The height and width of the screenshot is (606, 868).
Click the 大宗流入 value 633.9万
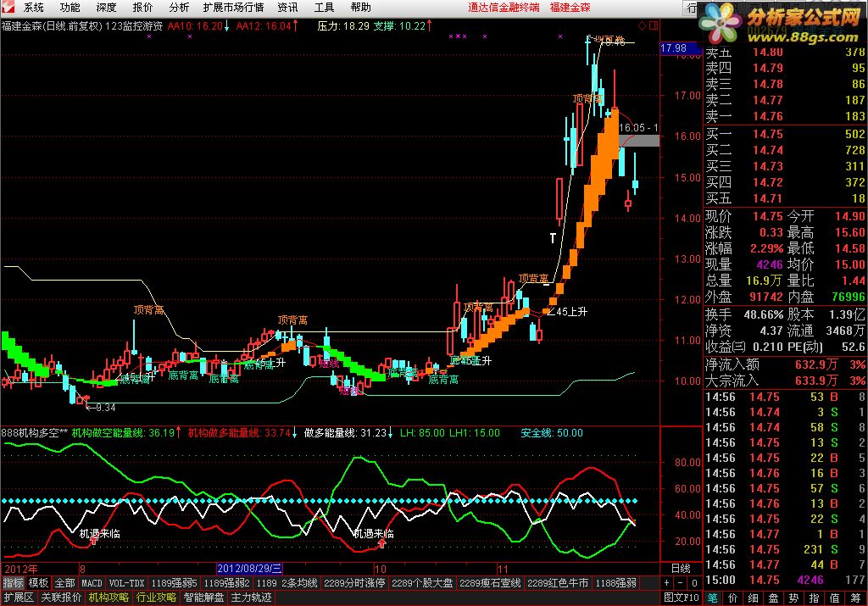[x=815, y=381]
